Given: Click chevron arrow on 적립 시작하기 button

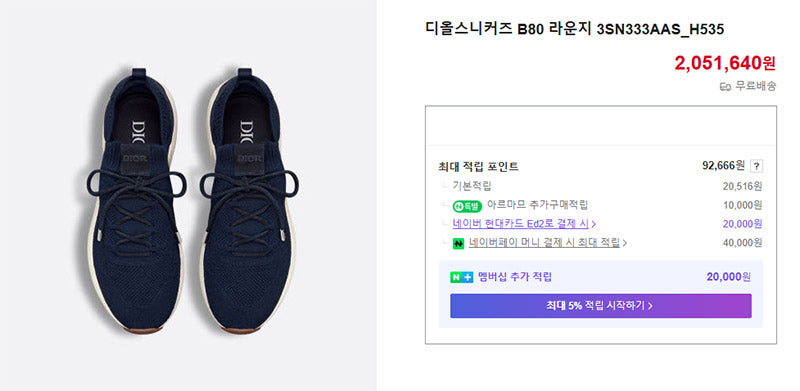Looking at the screenshot, I should pyautogui.click(x=650, y=306).
